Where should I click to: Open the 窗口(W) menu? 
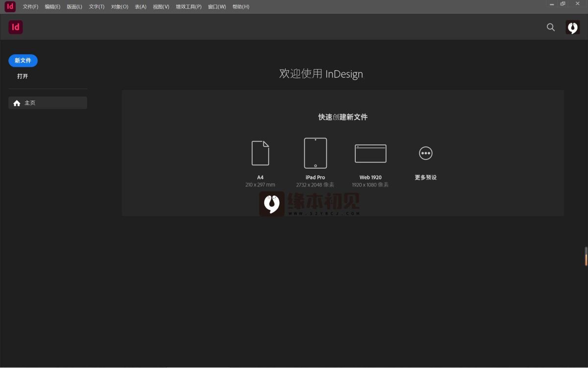[x=217, y=7]
